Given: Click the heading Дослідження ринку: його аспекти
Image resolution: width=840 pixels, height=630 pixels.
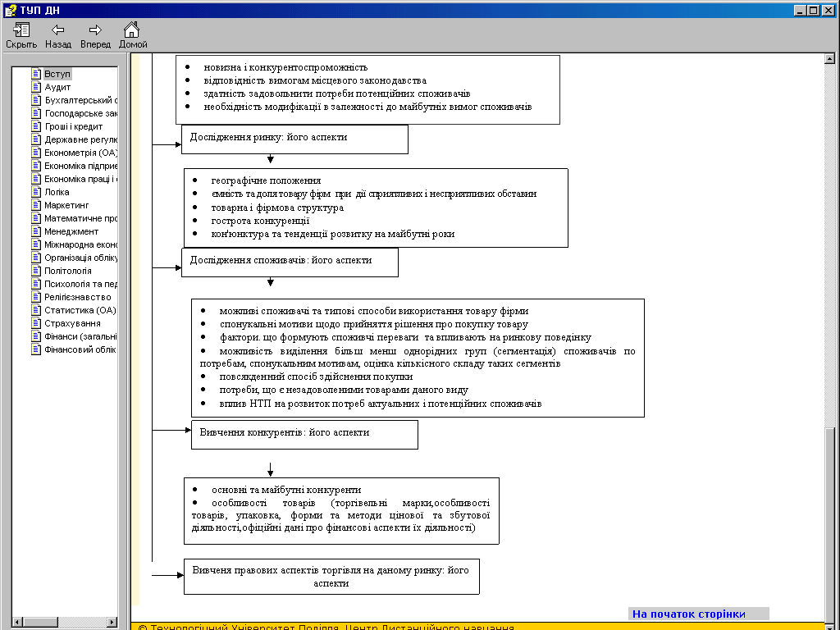Looking at the screenshot, I should tap(268, 137).
